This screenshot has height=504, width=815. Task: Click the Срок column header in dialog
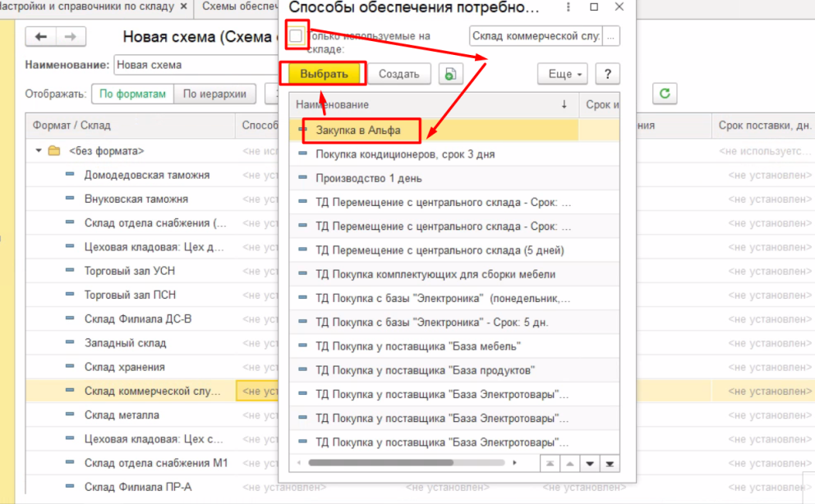pos(601,104)
